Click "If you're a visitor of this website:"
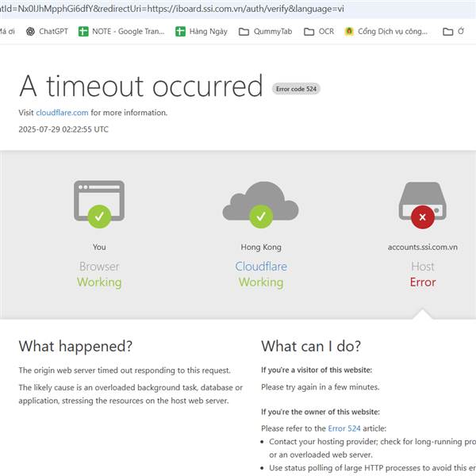This screenshot has height=476, width=476. 317,370
